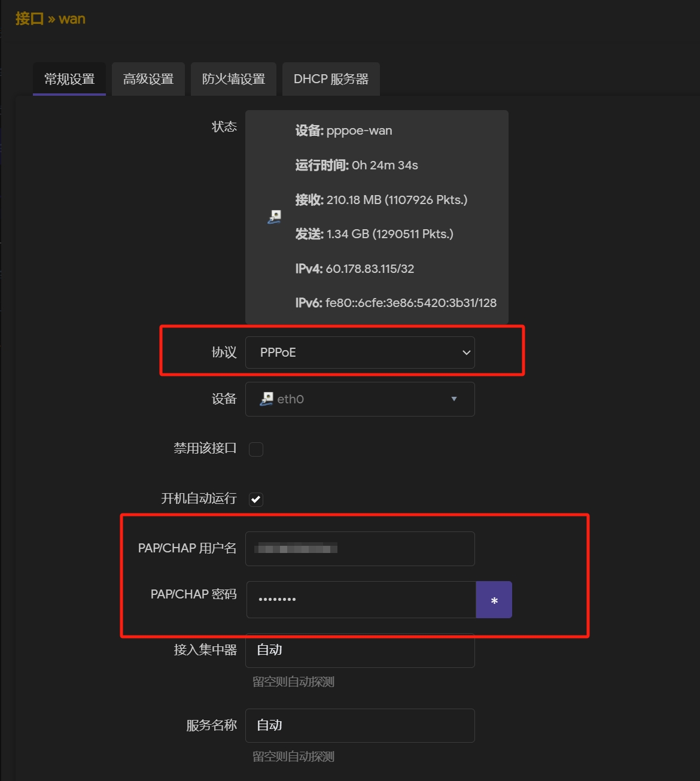
Task: Switch to the 高级设置 tab
Action: [x=148, y=79]
